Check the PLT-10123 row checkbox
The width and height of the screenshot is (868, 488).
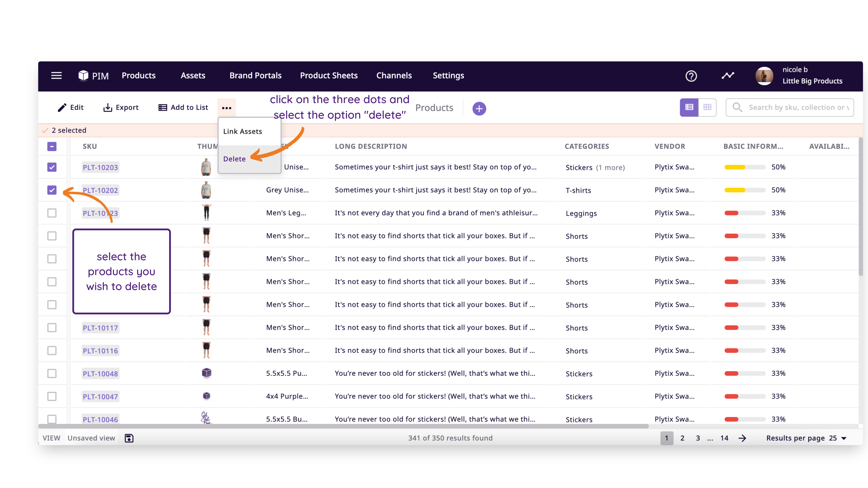[x=52, y=213]
